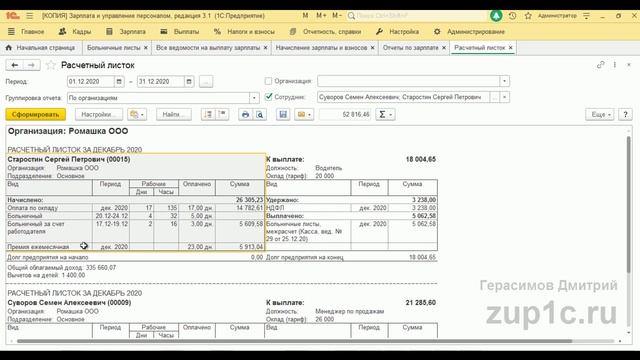Open the form's three-dot options menu

615,65
